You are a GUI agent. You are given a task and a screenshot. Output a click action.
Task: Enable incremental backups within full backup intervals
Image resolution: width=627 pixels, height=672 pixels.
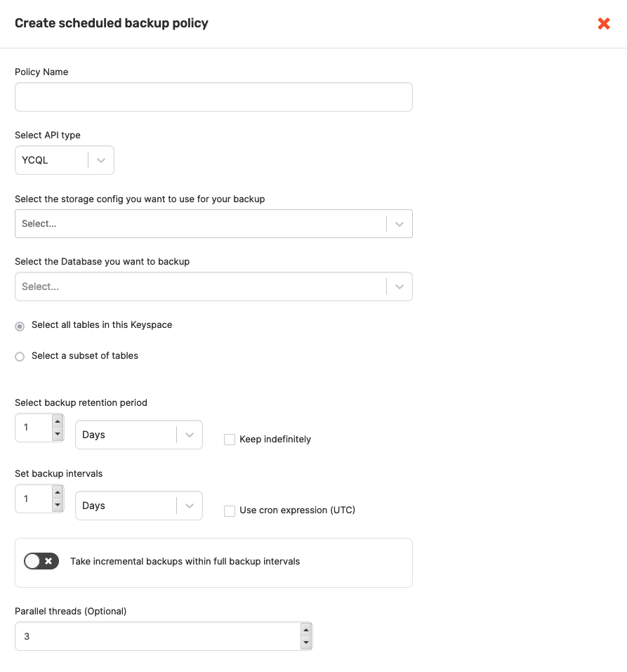pos(41,561)
